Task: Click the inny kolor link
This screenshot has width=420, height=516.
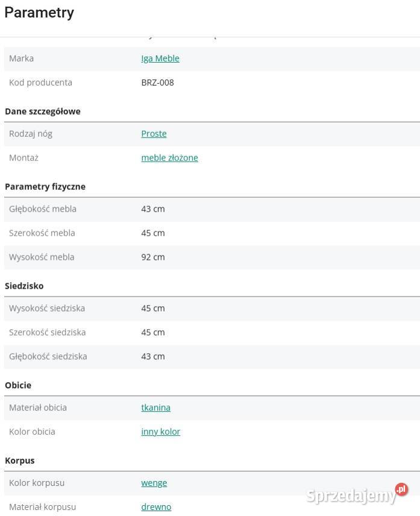Action: [160, 432]
